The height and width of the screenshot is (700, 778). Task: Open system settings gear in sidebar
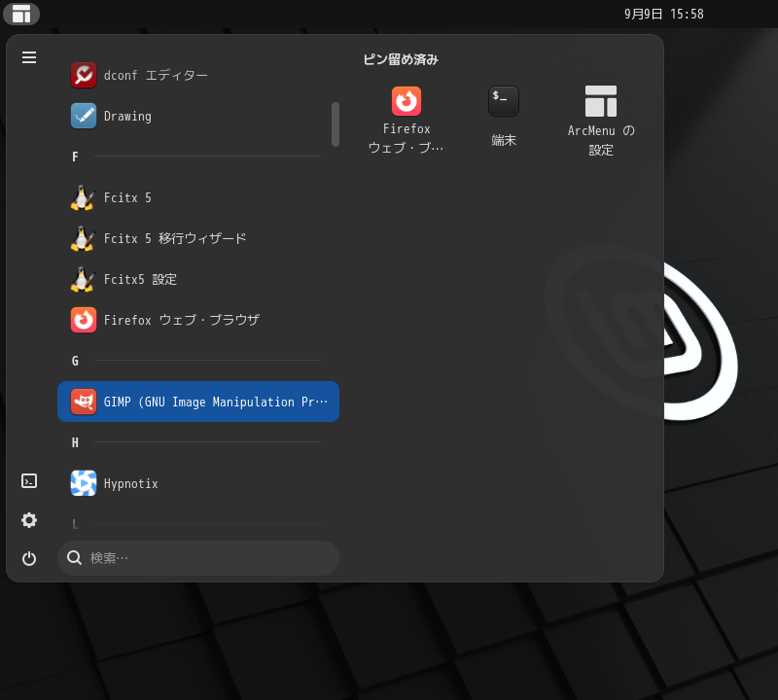pyautogui.click(x=29, y=520)
